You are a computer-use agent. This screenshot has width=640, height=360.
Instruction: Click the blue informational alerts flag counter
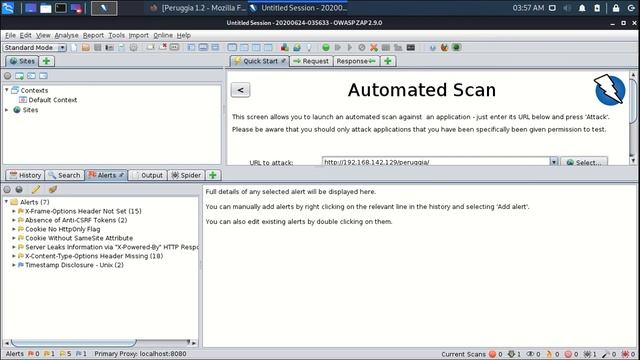tap(81, 354)
